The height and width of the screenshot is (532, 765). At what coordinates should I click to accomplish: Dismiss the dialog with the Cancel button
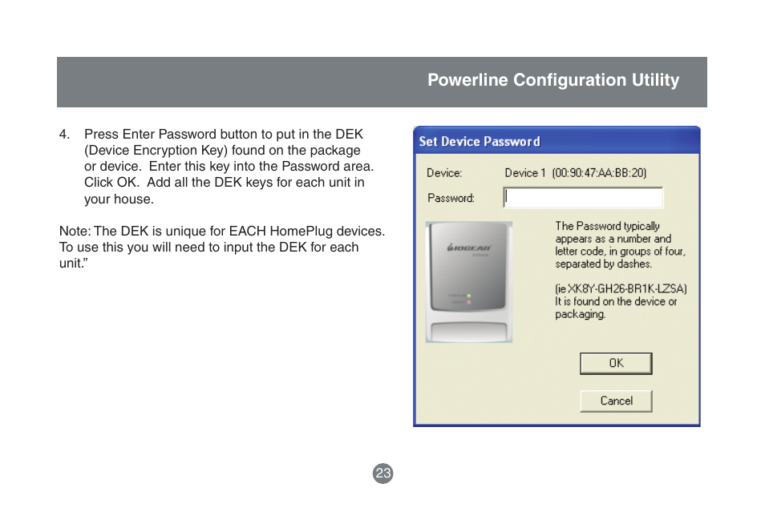[616, 401]
